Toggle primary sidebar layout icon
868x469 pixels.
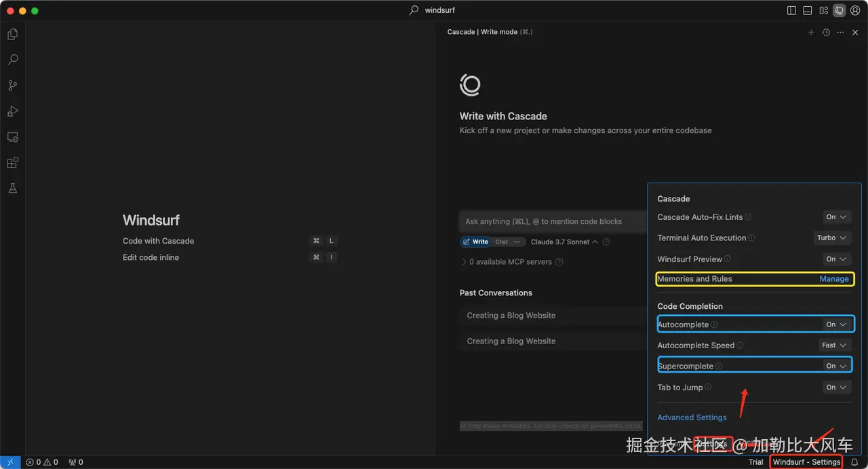click(791, 10)
